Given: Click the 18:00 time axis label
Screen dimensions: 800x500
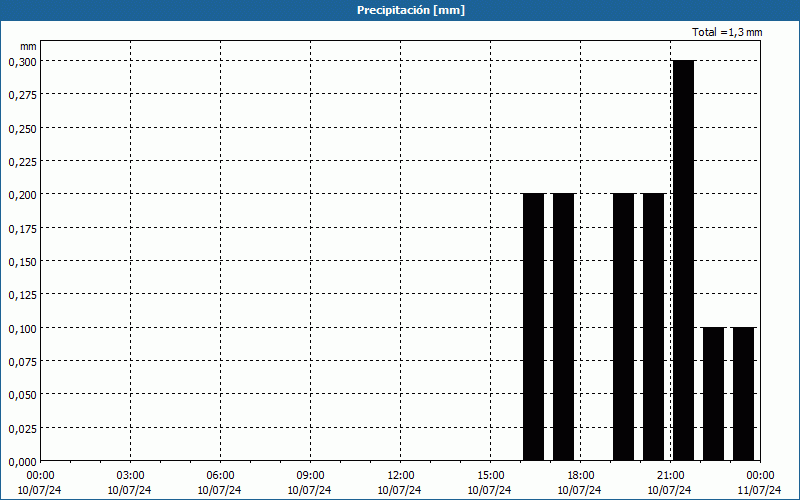Looking at the screenshot, I should [580, 476].
